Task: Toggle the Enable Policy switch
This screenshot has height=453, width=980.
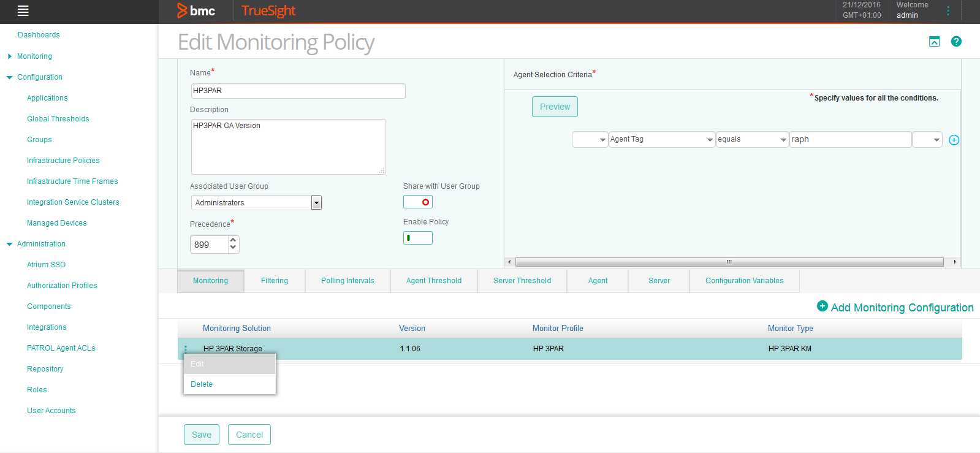Action: point(418,238)
